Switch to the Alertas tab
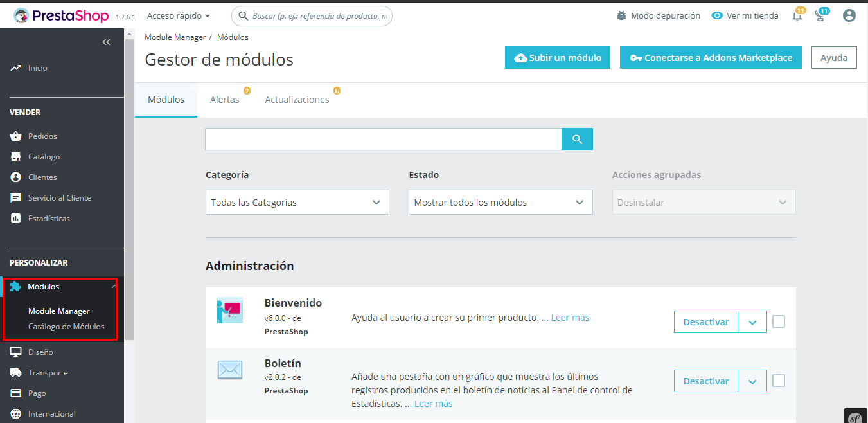This screenshot has height=423, width=868. (x=225, y=100)
